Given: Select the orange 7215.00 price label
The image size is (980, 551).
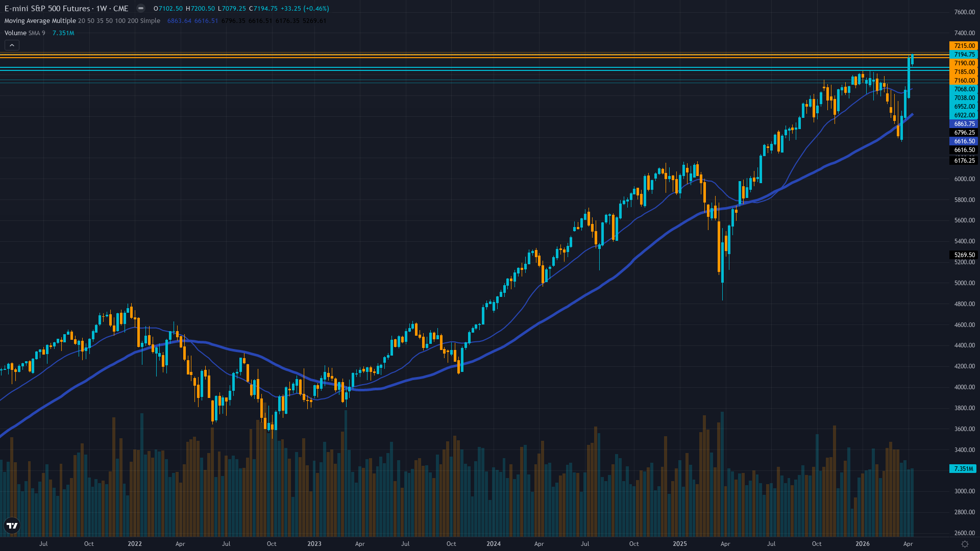Looking at the screenshot, I should click(963, 46).
